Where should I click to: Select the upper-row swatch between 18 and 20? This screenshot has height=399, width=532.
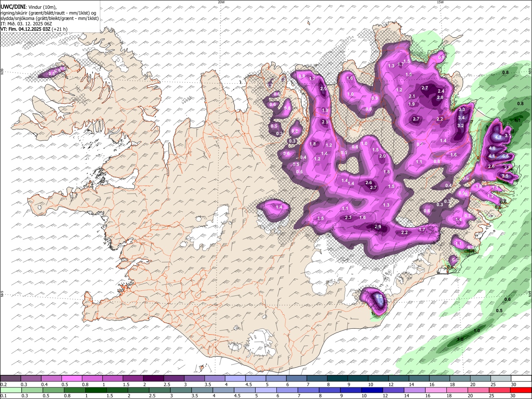coord(459,378)
